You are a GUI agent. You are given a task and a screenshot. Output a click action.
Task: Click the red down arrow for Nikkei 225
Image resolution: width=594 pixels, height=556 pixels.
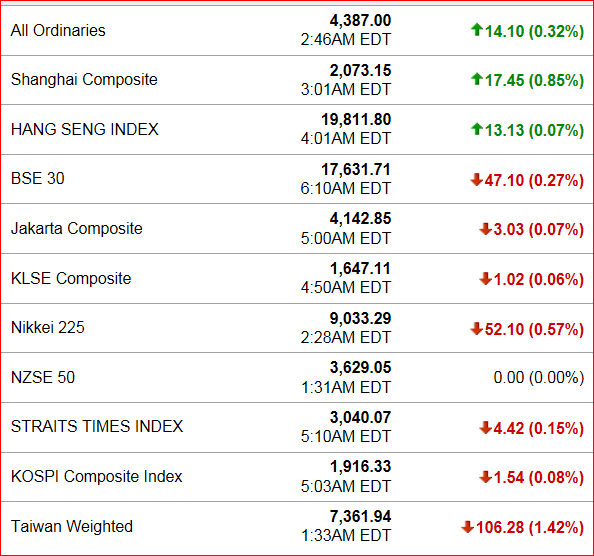pos(476,328)
